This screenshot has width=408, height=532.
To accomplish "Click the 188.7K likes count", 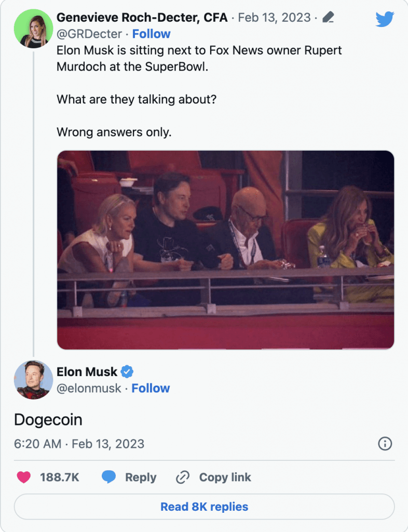I will click(x=60, y=477).
